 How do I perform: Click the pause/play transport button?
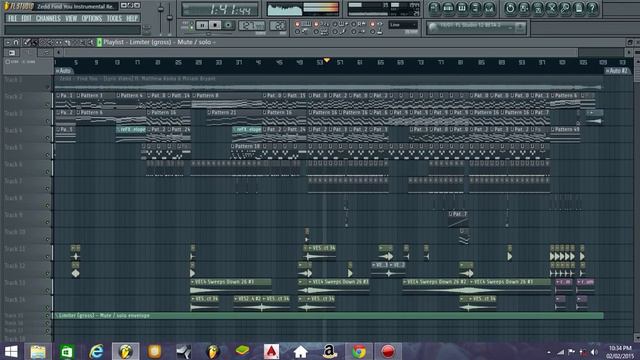click(202, 25)
